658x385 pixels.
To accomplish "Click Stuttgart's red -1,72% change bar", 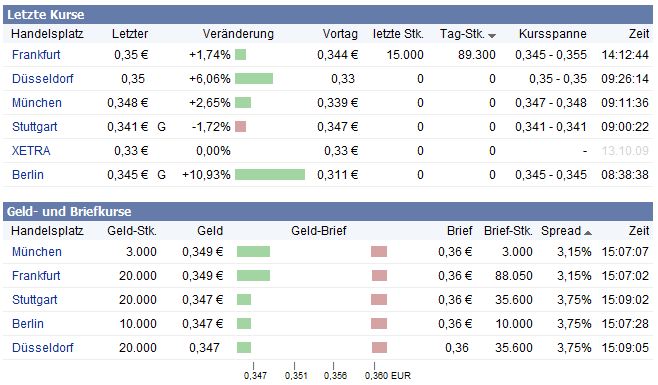I will 240,126.
